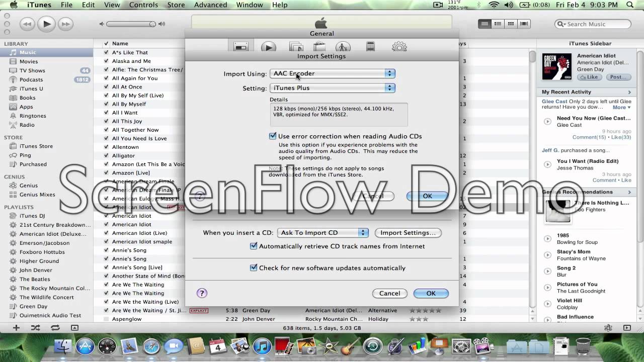Image resolution: width=644 pixels, height=362 pixels.
Task: Toggle Check for new software updates automatically
Action: pos(254,268)
